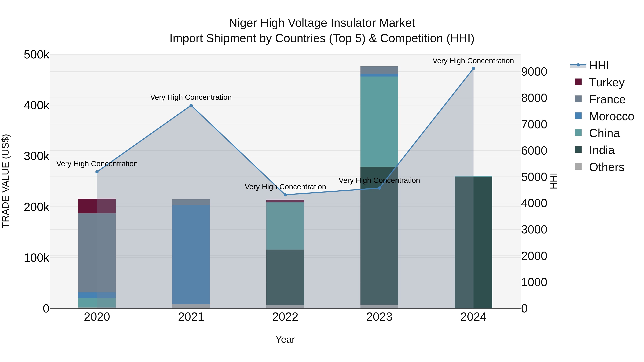The height and width of the screenshot is (362, 644).
Task: Click the 2023 x-axis year label
Action: click(x=379, y=317)
